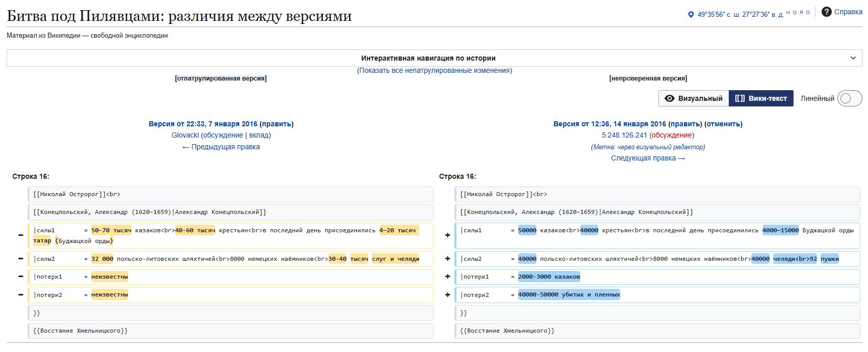The height and width of the screenshot is (352, 868).
Task: Open the 'Я' map service link
Action: 801,12
